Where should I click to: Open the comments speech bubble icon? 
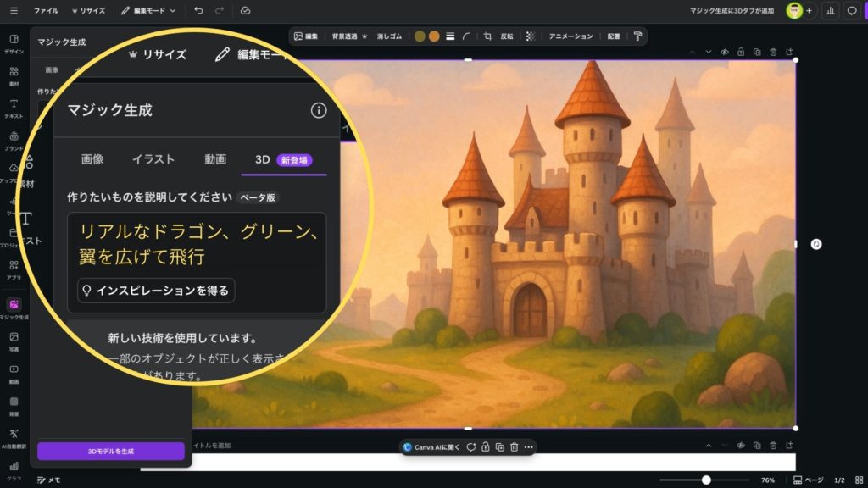point(852,11)
